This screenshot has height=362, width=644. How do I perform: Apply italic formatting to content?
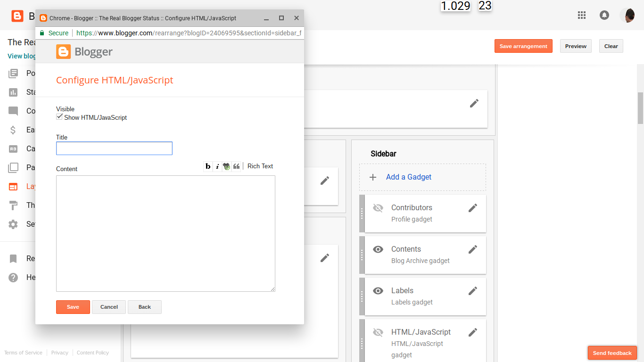click(x=217, y=166)
